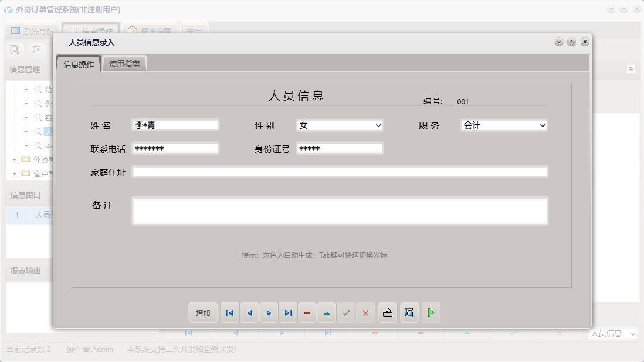Go to the next record
This screenshot has height=362, width=644.
click(269, 312)
